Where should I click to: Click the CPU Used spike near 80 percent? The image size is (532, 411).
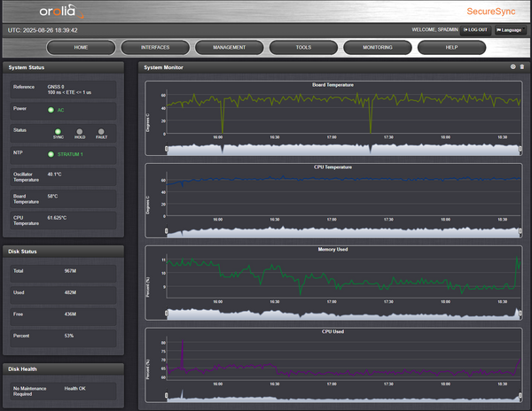(x=183, y=342)
